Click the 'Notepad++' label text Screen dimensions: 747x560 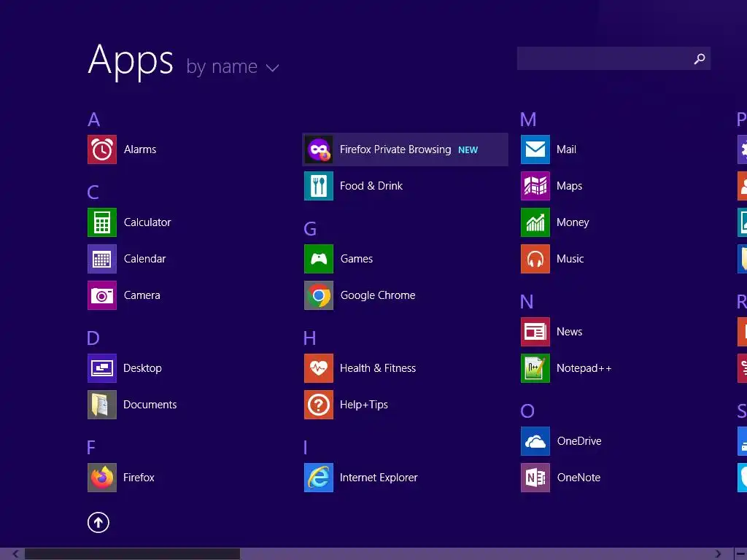[x=584, y=368]
